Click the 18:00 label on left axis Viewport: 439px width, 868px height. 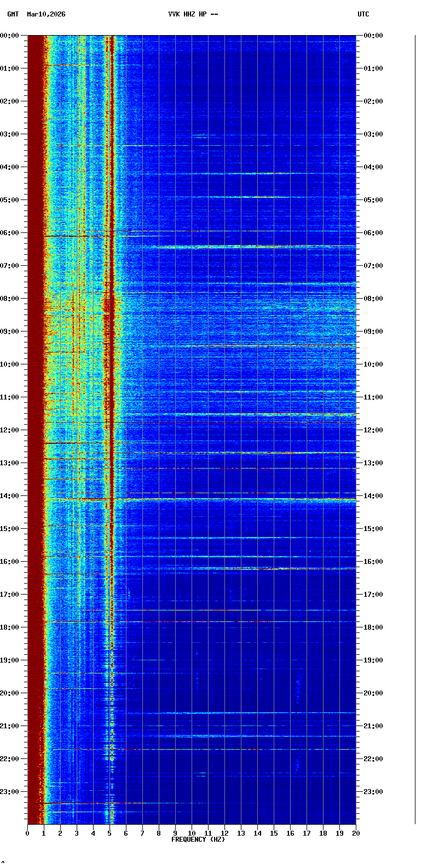click(x=10, y=627)
